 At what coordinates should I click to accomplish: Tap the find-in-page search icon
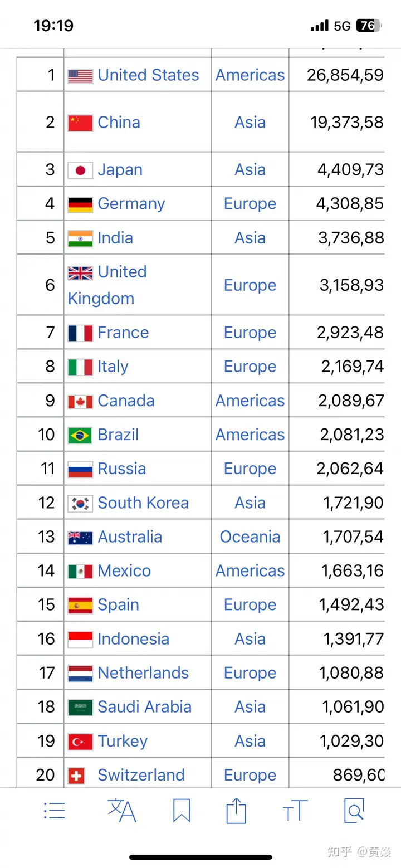click(354, 811)
